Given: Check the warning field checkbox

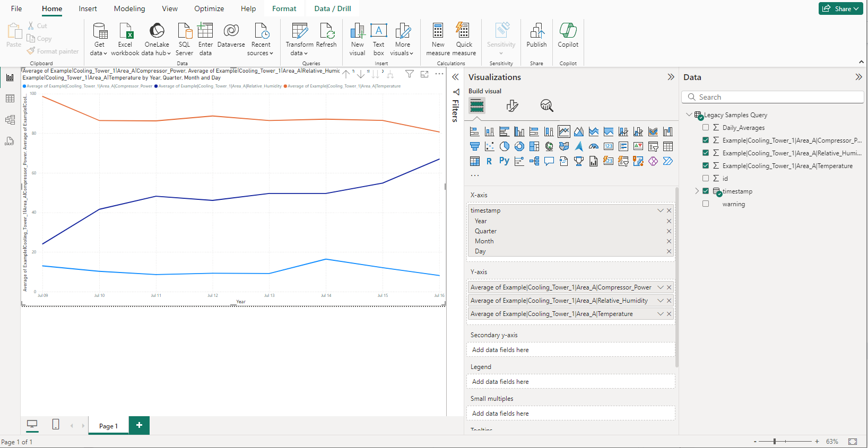Looking at the screenshot, I should click(x=706, y=204).
